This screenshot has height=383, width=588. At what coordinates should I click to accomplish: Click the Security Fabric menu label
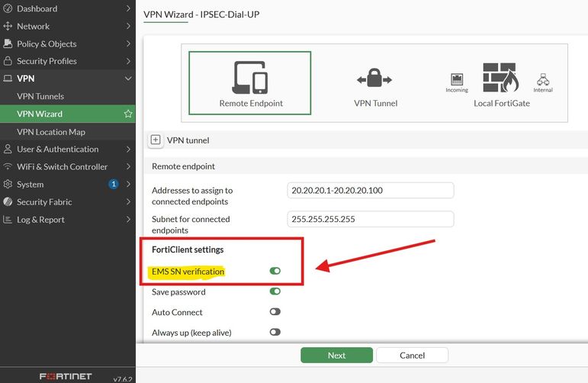coord(44,202)
